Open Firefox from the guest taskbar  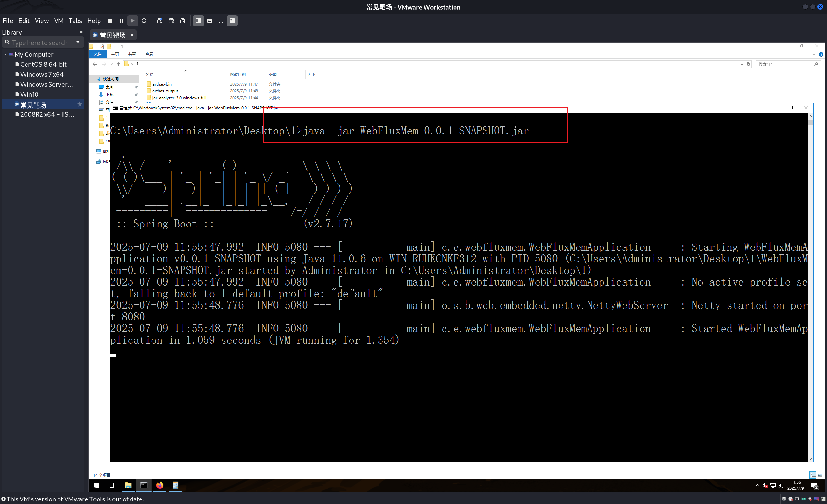coord(160,485)
